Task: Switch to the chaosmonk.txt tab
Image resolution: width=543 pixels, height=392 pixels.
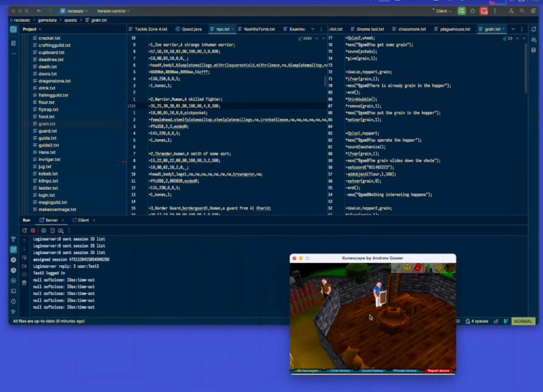Action: [409, 29]
